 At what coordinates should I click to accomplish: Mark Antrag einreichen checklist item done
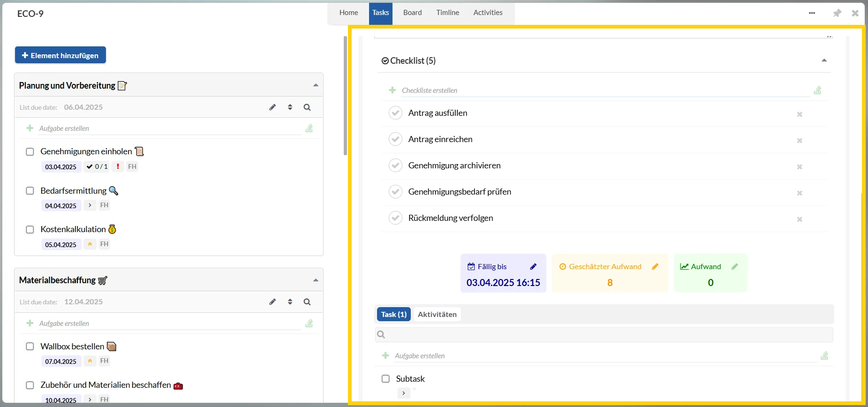coord(395,139)
